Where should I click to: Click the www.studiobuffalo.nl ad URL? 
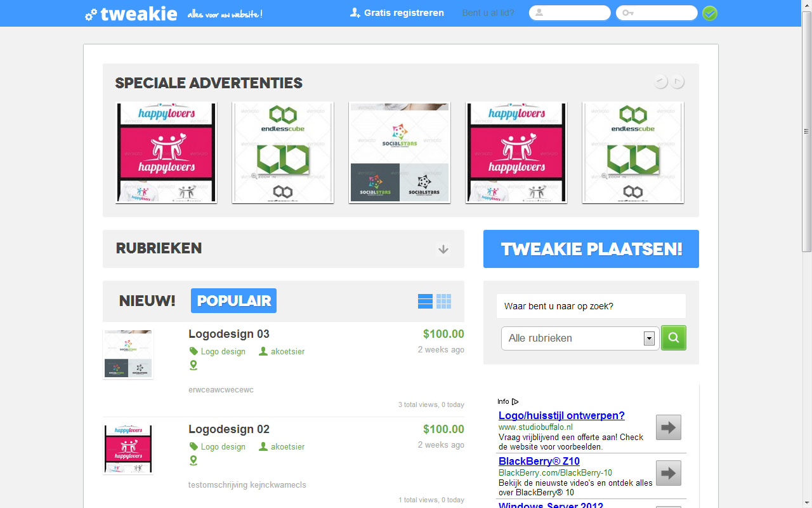click(x=536, y=427)
